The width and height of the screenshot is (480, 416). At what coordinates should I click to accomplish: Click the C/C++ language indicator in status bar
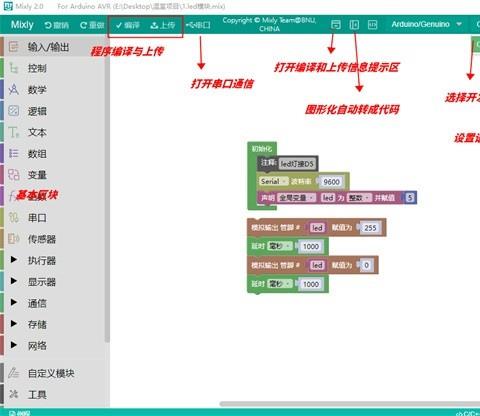[468, 413]
